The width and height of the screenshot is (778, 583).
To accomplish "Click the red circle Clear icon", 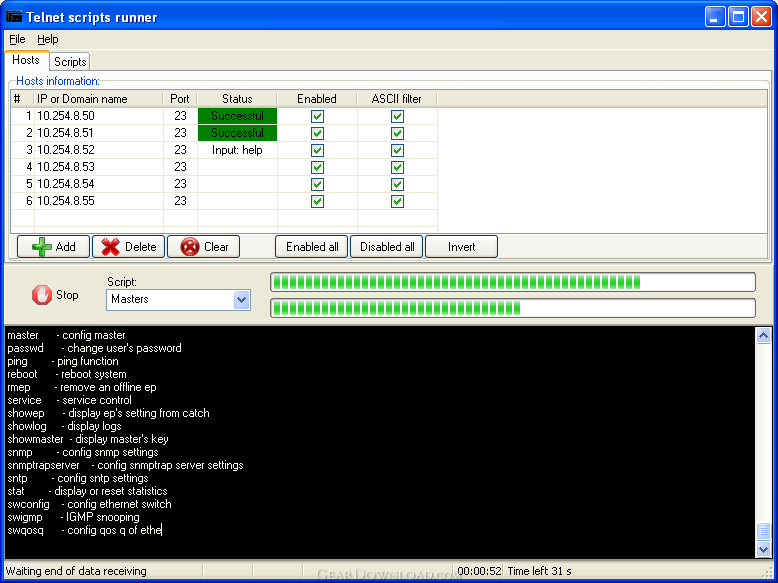I will tap(190, 247).
